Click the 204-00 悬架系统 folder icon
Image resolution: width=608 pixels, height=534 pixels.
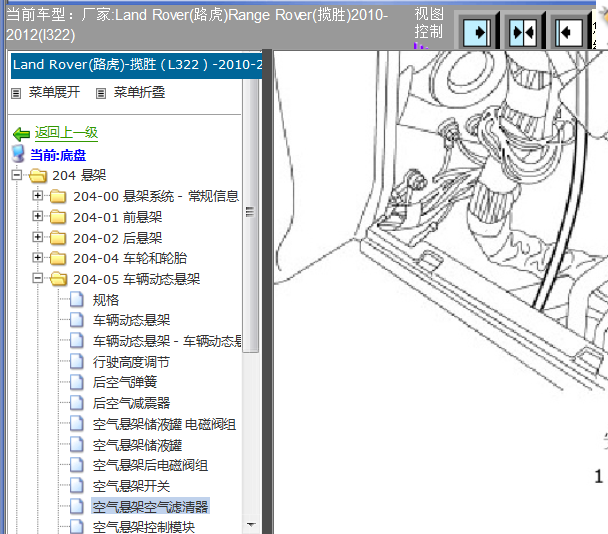point(58,196)
